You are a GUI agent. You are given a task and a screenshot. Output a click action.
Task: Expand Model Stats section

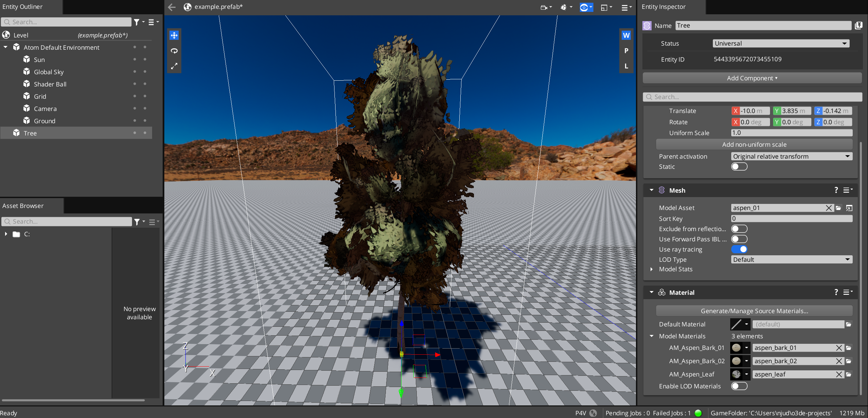coord(652,269)
